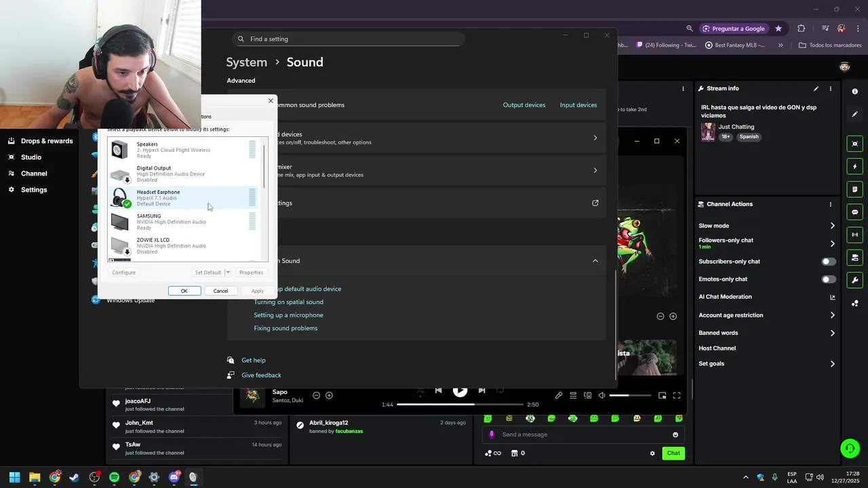
Task: Open Channel in Twitch left sidebar
Action: point(34,174)
